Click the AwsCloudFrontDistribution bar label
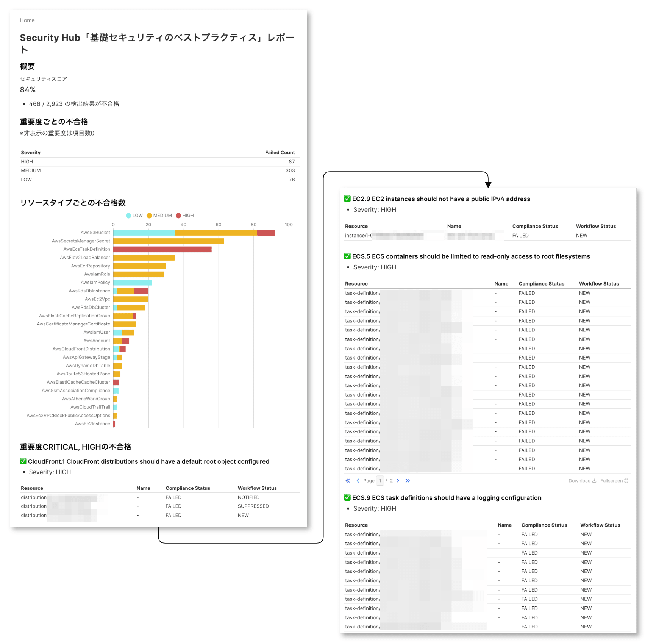Screen dimensions: 656x644 coord(81,349)
